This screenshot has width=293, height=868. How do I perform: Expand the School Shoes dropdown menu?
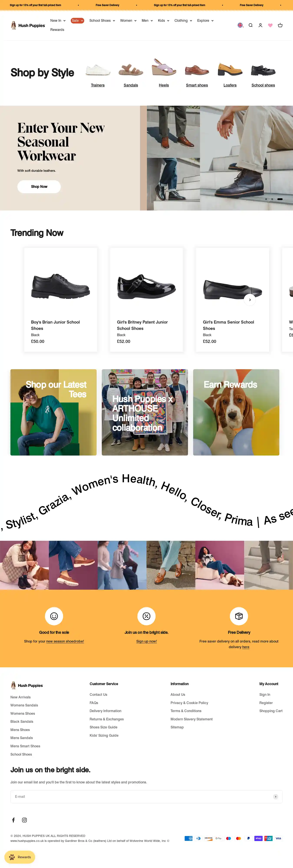pos(102,21)
